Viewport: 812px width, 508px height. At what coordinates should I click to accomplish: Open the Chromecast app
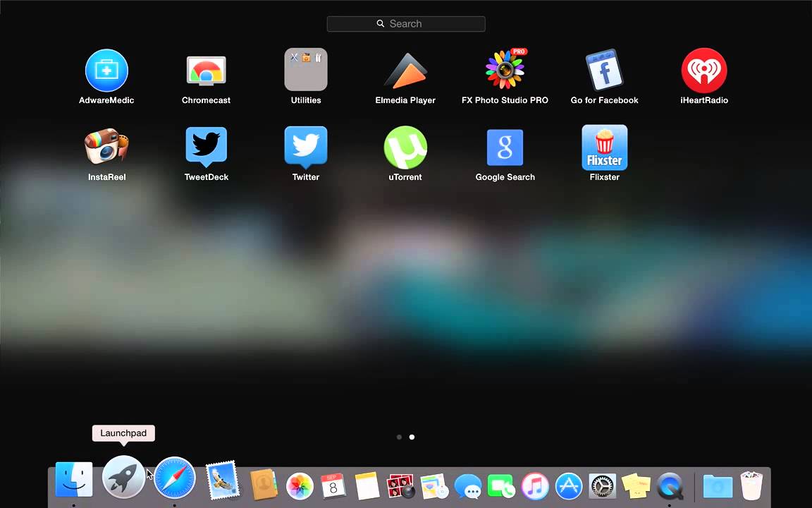pyautogui.click(x=206, y=70)
